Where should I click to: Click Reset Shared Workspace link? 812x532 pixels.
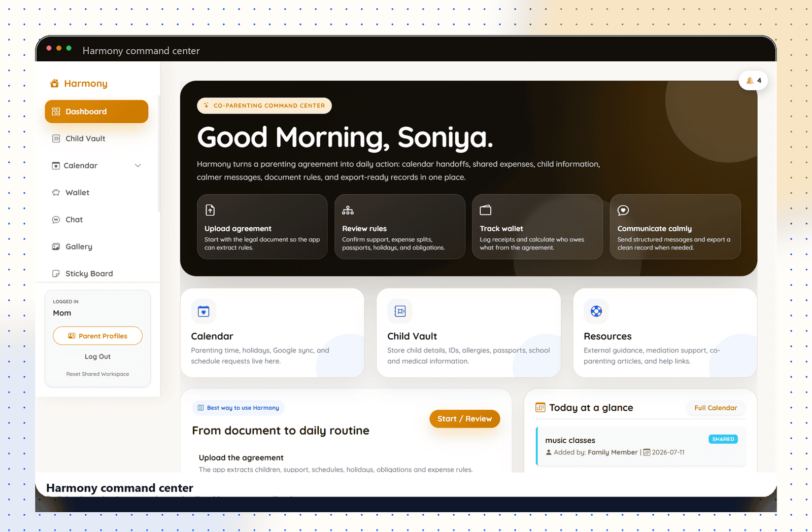(97, 374)
